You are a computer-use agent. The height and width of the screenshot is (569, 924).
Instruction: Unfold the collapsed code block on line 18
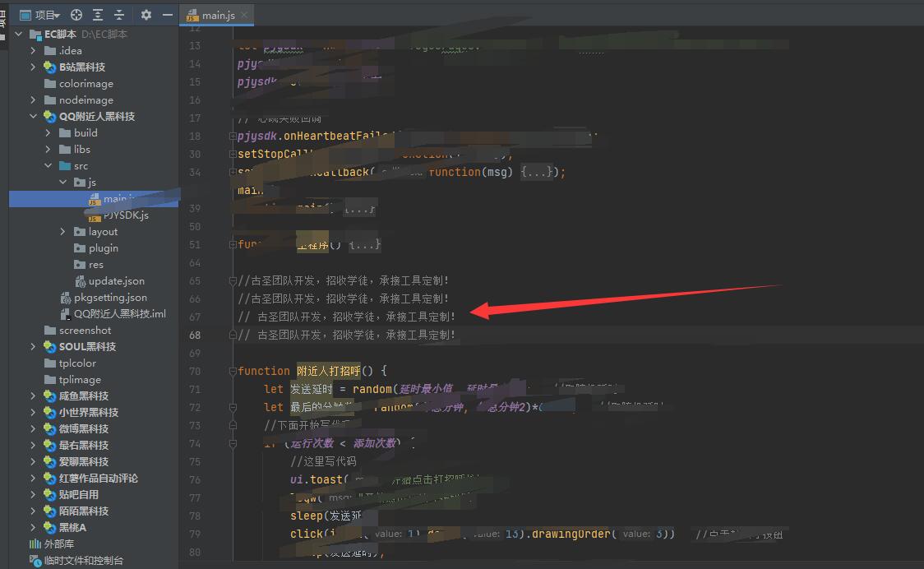coord(233,136)
